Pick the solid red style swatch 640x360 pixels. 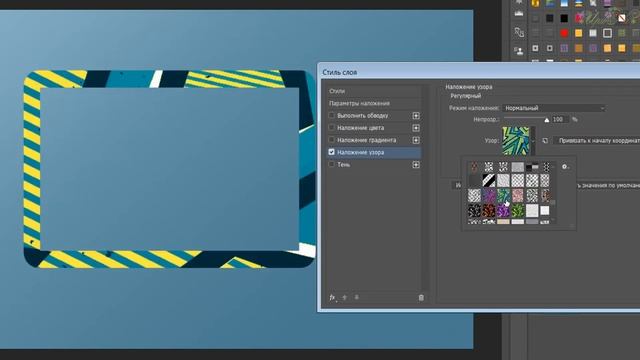[564, 33]
